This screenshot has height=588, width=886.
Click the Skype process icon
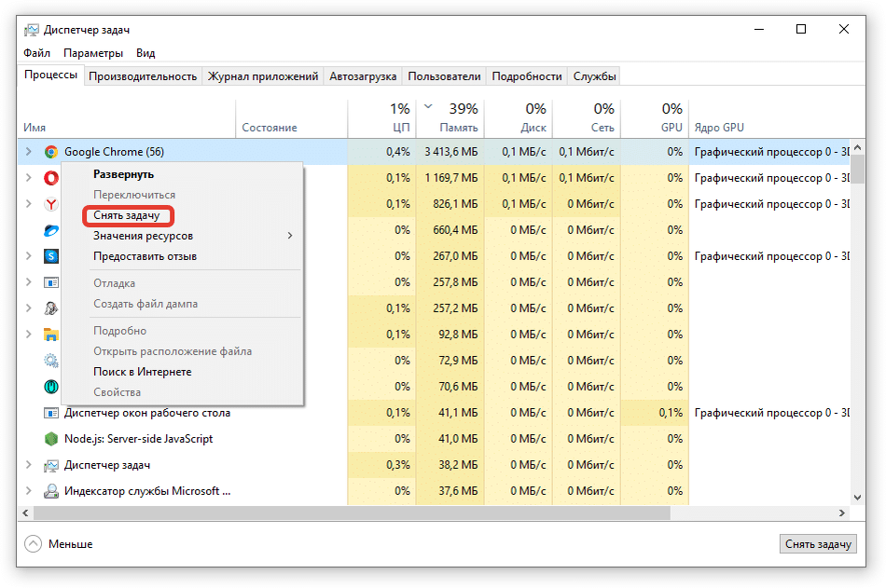point(51,256)
